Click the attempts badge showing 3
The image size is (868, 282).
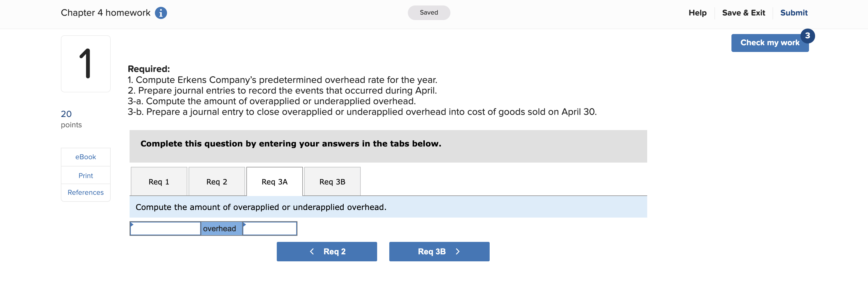tap(807, 36)
